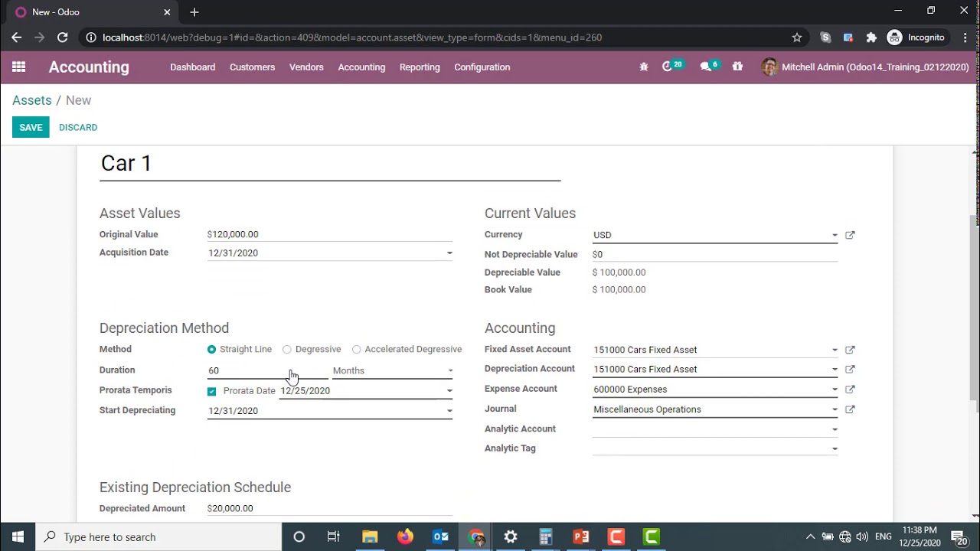Open the Reporting menu
The width and height of the screenshot is (980, 551).
point(420,67)
